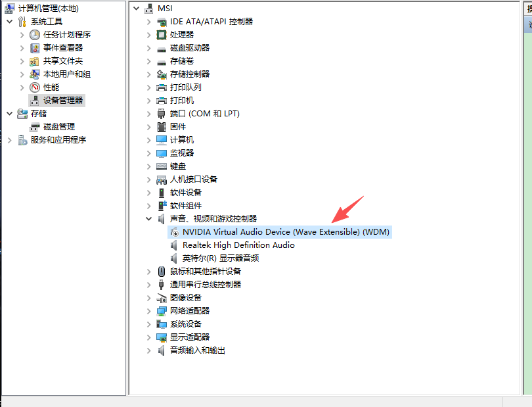Expand 服务和应用程序 in left pane
Screen dimensions: 532x407
pos(9,140)
